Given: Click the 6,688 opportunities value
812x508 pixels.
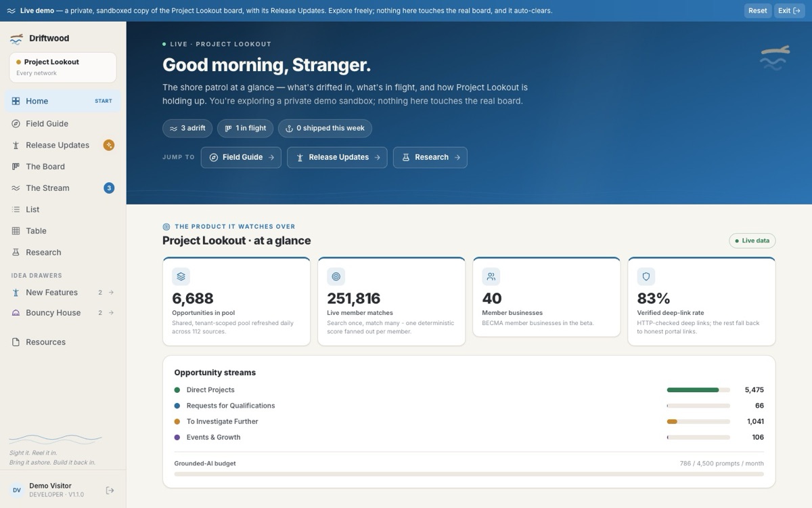Looking at the screenshot, I should (193, 299).
